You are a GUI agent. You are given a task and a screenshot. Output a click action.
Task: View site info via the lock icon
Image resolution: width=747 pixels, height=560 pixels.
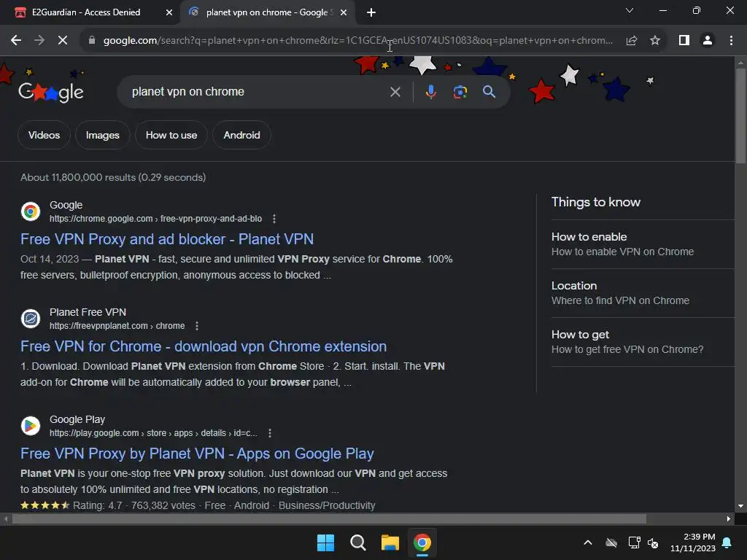pyautogui.click(x=92, y=41)
